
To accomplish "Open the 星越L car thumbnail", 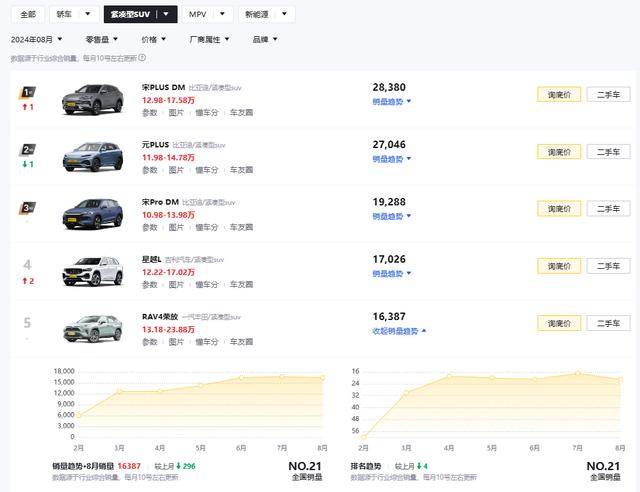I will tap(93, 271).
